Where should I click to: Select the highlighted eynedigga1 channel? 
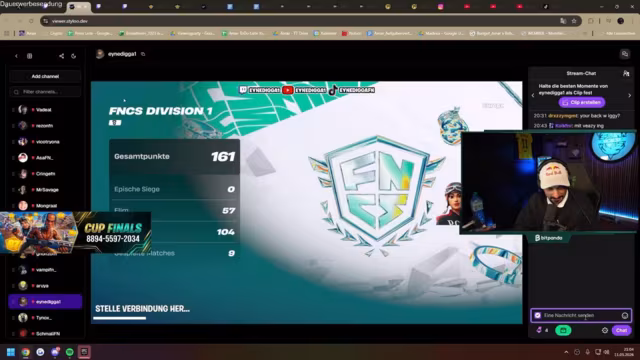[45, 302]
